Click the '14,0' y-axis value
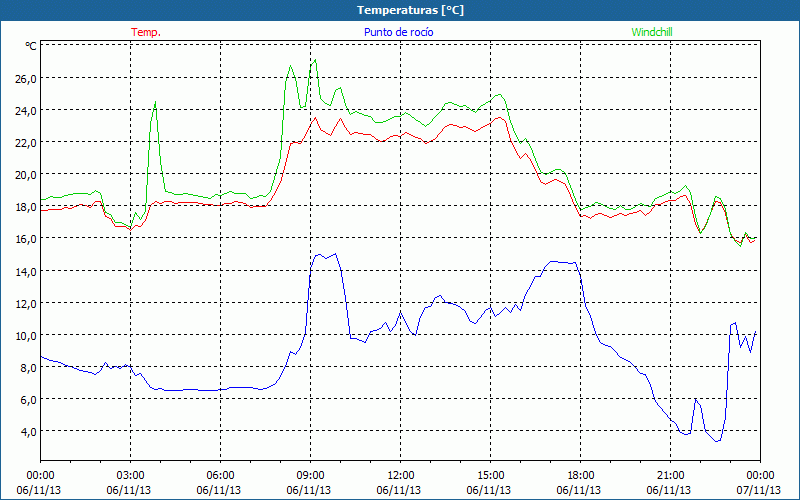This screenshot has height=500, width=800. (x=26, y=271)
